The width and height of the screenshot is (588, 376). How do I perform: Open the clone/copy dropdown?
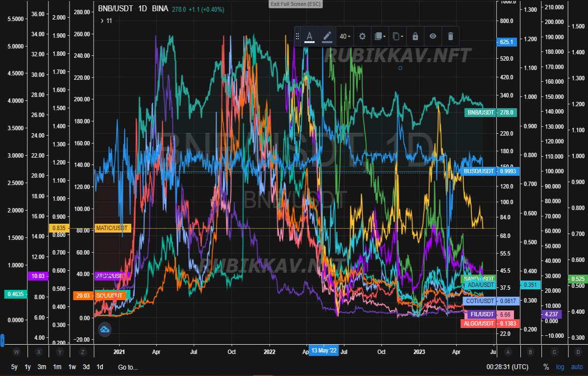pyautogui.click(x=398, y=36)
